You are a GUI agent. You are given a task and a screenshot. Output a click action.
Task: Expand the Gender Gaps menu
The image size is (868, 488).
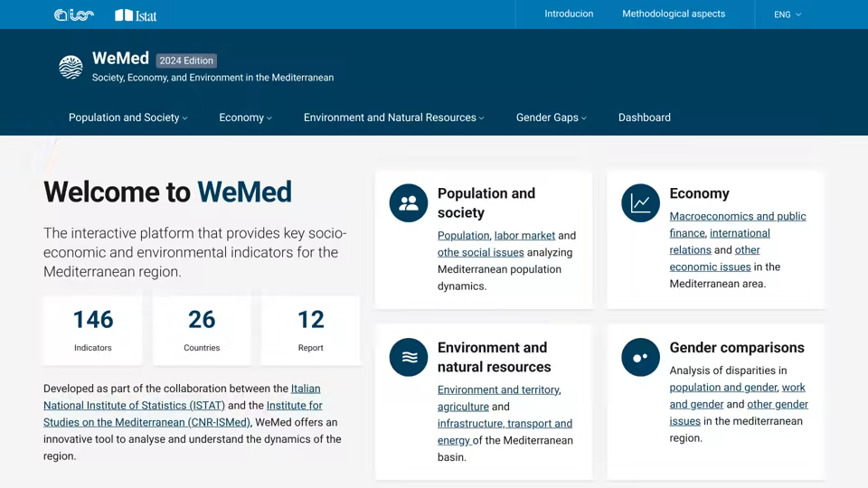tap(551, 117)
